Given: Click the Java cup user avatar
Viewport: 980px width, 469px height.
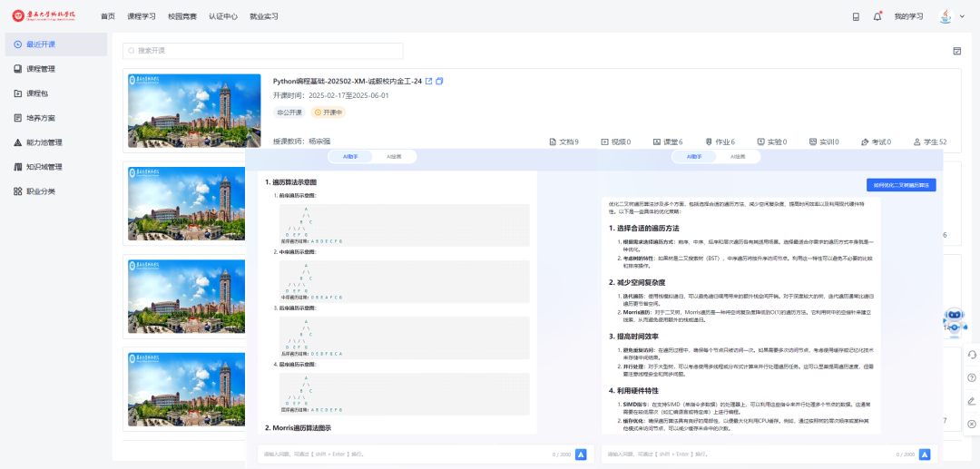Looking at the screenshot, I should click(x=946, y=16).
